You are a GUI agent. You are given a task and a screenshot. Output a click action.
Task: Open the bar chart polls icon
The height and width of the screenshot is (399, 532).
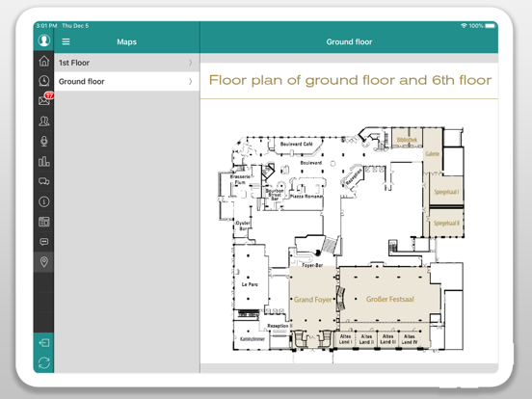43,161
